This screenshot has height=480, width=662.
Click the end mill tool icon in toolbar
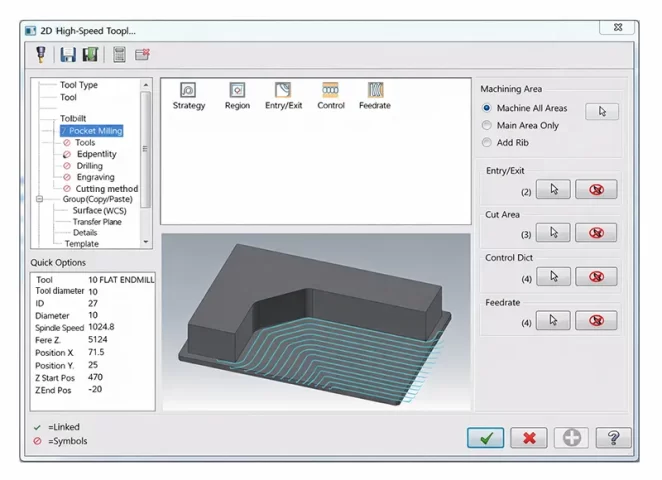[41, 54]
